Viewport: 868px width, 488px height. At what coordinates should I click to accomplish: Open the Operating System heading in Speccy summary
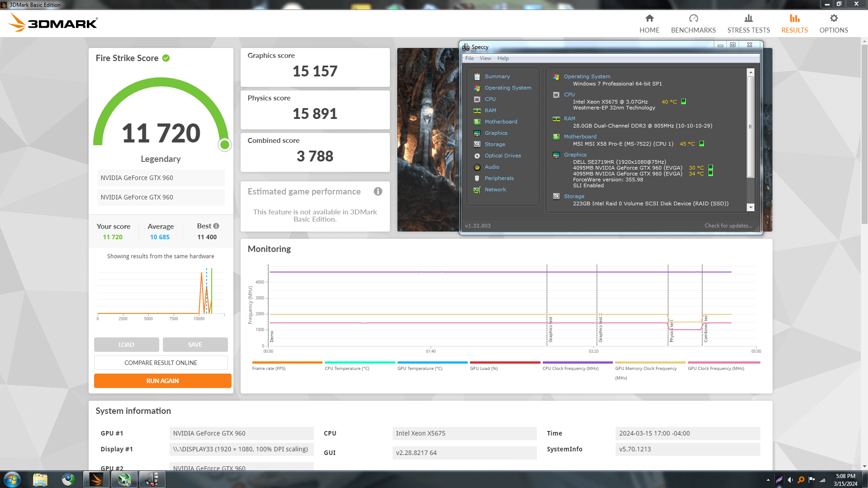tap(587, 76)
